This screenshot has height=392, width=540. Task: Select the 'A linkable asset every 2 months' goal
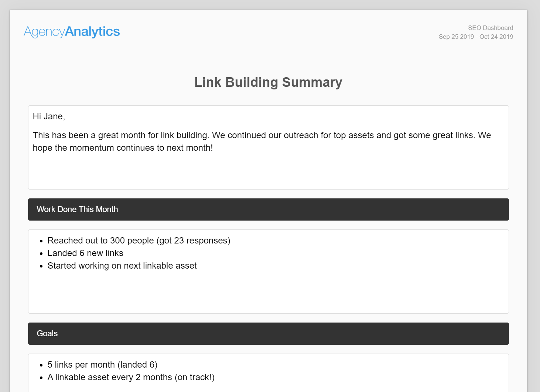point(131,377)
